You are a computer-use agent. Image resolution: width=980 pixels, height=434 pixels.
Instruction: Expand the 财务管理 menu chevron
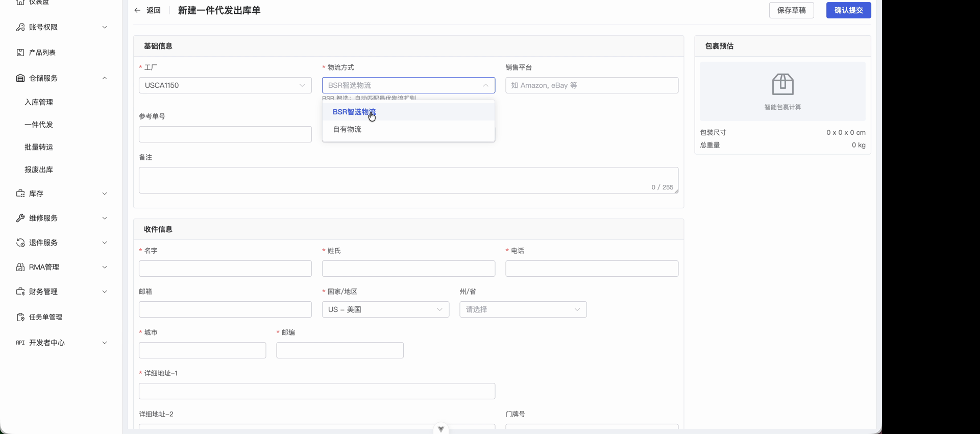point(105,292)
